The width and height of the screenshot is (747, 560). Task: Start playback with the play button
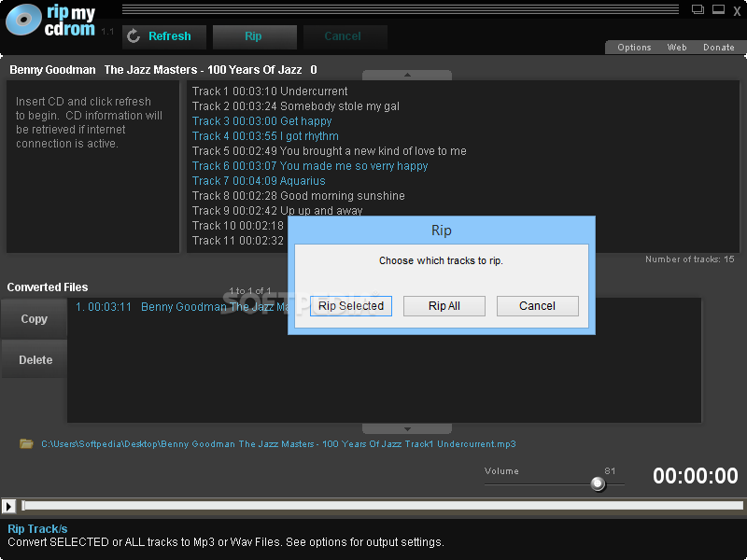pyautogui.click(x=8, y=506)
